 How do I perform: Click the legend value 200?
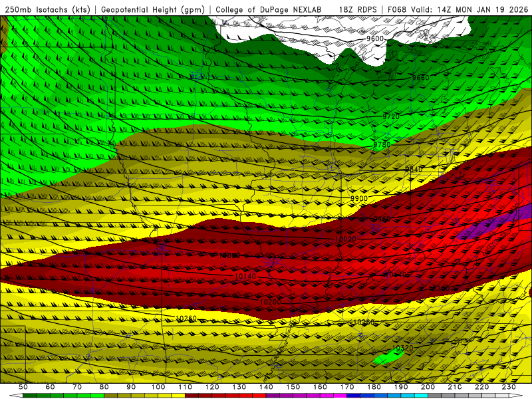(x=428, y=387)
